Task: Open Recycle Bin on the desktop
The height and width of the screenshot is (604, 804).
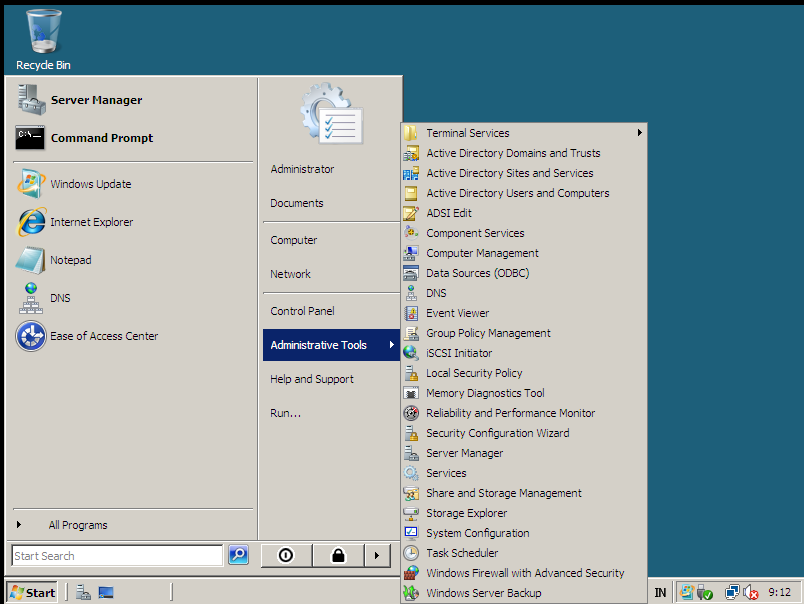Action: [44, 40]
